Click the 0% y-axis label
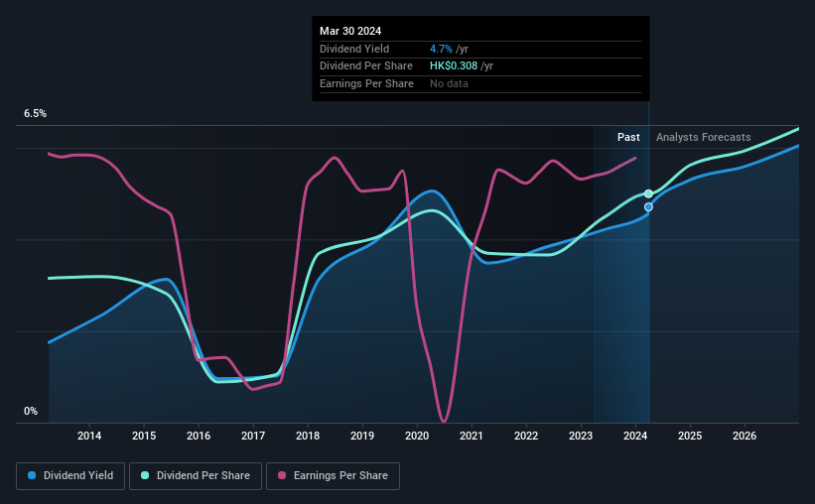This screenshot has width=815, height=504. (31, 411)
